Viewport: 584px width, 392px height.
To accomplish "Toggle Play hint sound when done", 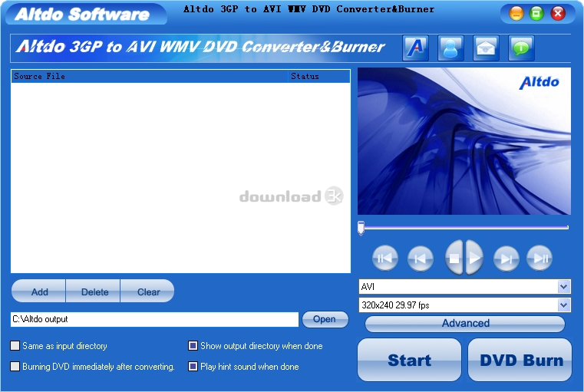I will click(193, 367).
